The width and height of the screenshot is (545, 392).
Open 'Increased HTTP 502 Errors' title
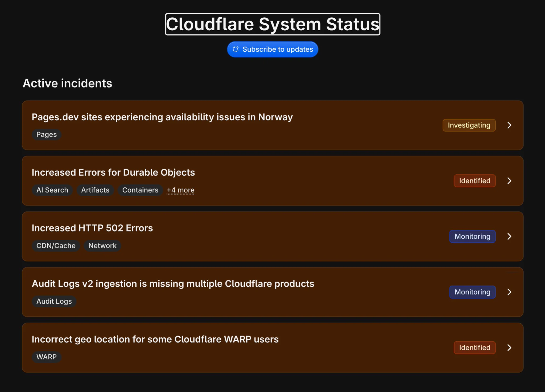point(92,228)
